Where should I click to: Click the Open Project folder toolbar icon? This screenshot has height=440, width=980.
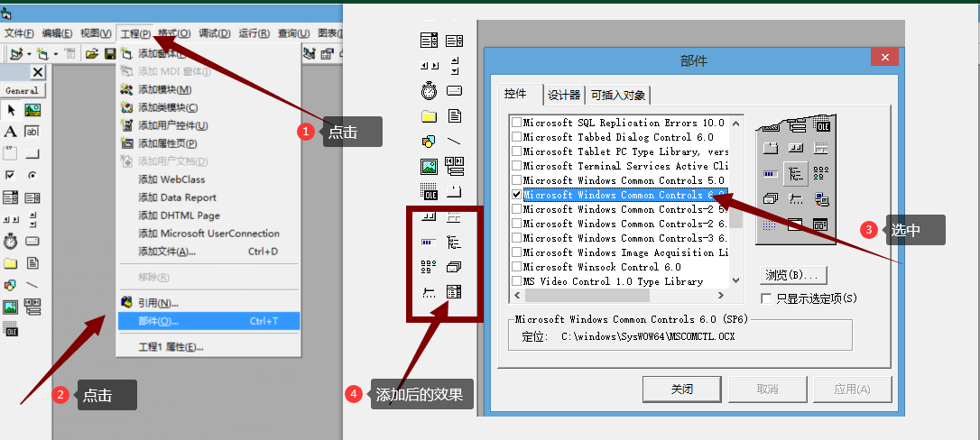(92, 54)
